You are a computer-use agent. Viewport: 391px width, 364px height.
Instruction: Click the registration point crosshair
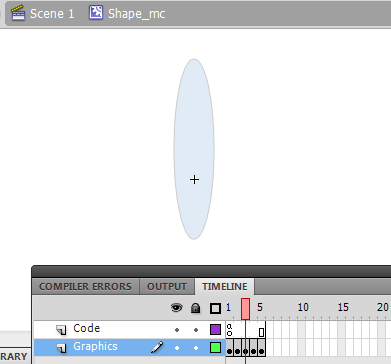click(x=194, y=180)
